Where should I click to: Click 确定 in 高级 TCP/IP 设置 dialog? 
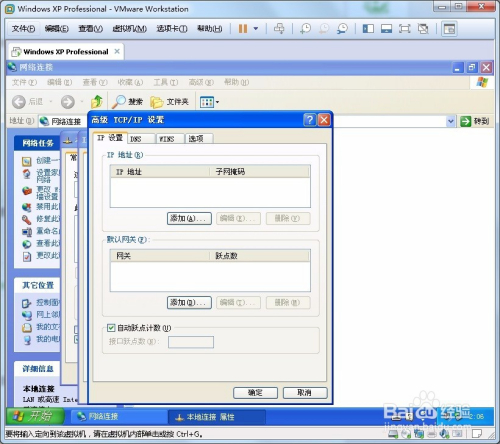pyautogui.click(x=255, y=393)
